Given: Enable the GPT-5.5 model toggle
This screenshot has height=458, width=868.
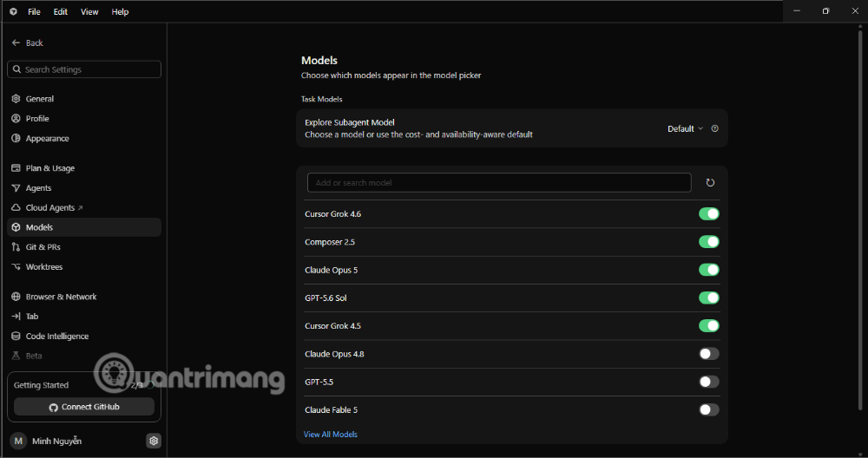Looking at the screenshot, I should pos(708,382).
